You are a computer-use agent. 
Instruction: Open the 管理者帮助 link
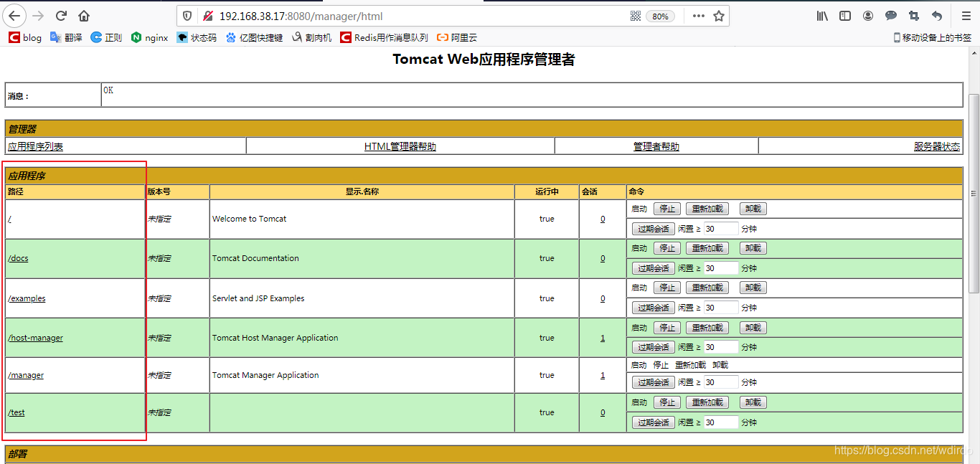(656, 146)
